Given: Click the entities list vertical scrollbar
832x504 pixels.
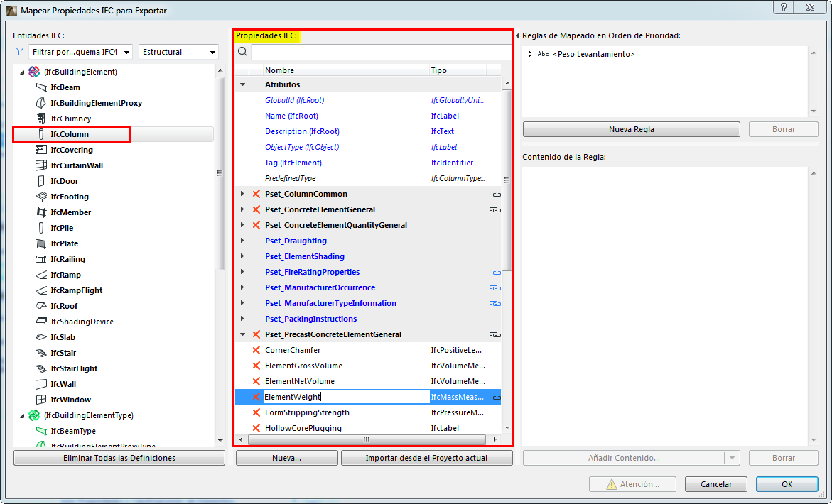Looking at the screenshot, I should [x=220, y=173].
